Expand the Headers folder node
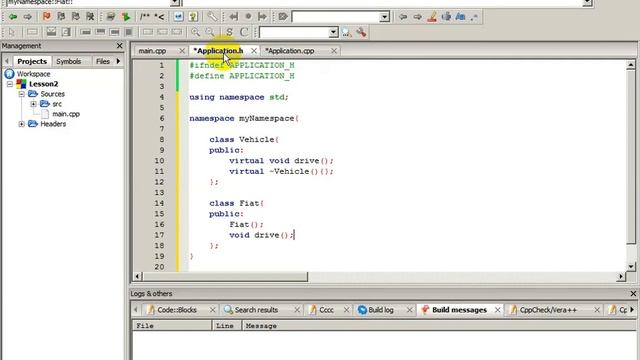Viewport: 640px width, 360px height. point(22,124)
